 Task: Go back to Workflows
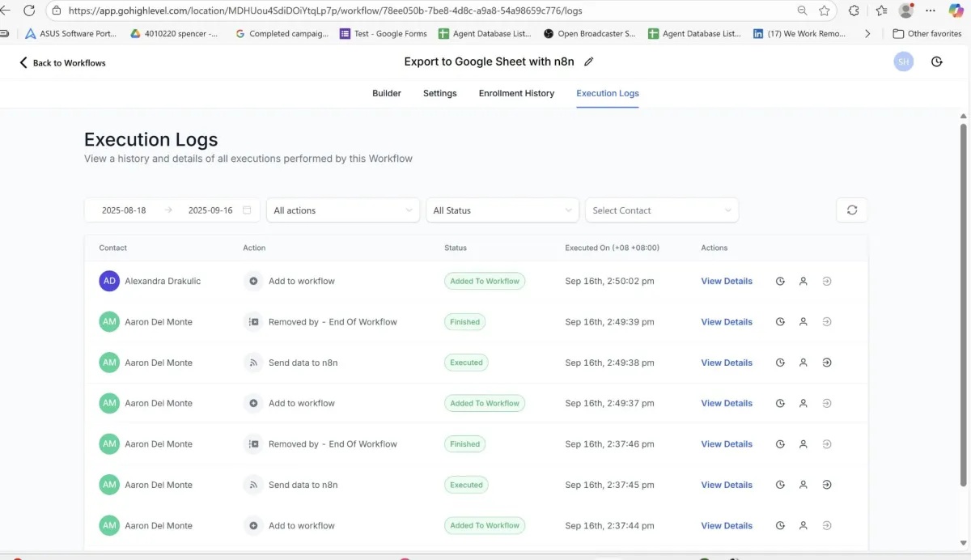[62, 62]
